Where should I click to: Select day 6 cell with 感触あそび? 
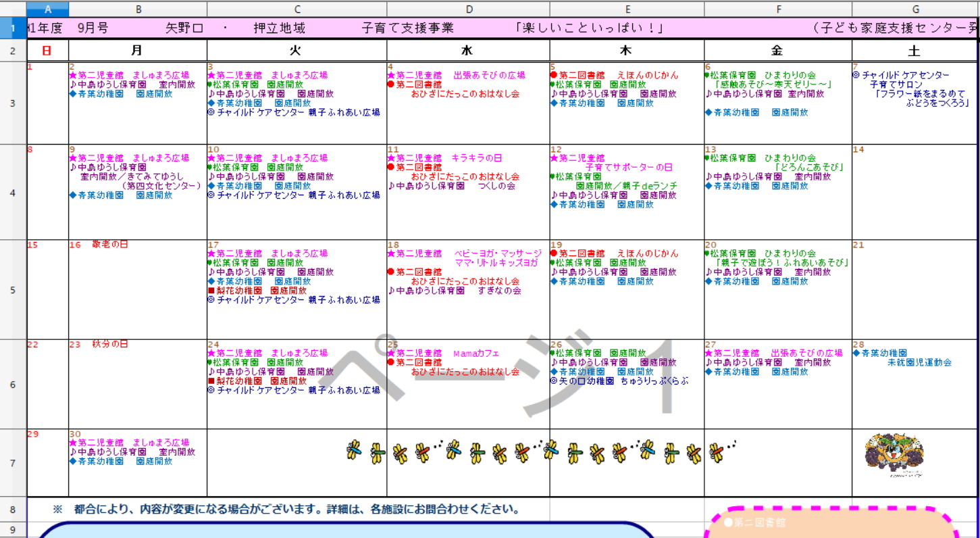pos(778,103)
